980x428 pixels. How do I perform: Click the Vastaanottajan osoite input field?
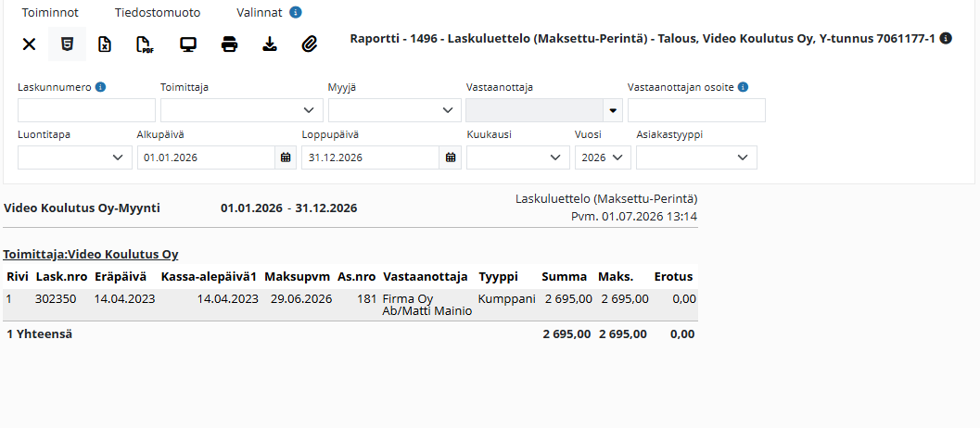pyautogui.click(x=696, y=110)
